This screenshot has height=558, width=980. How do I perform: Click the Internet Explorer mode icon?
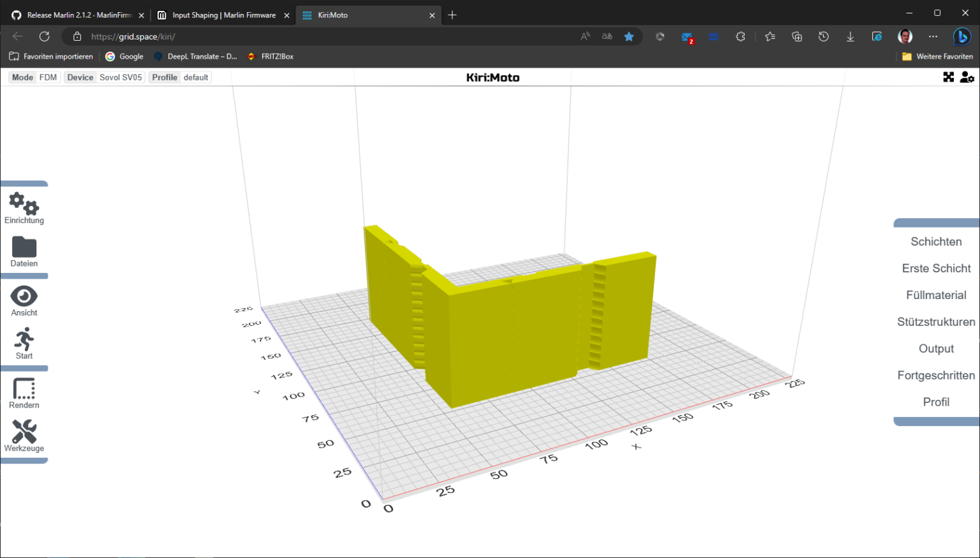(877, 36)
